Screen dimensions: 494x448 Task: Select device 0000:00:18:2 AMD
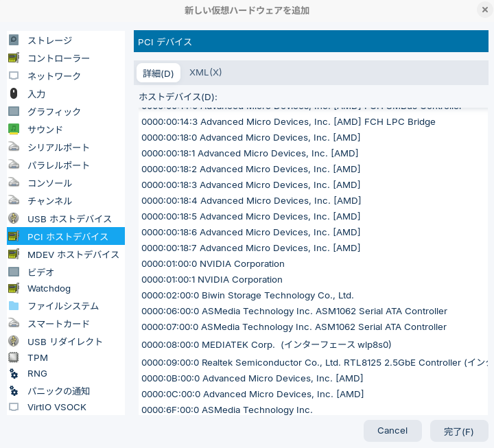(313, 169)
